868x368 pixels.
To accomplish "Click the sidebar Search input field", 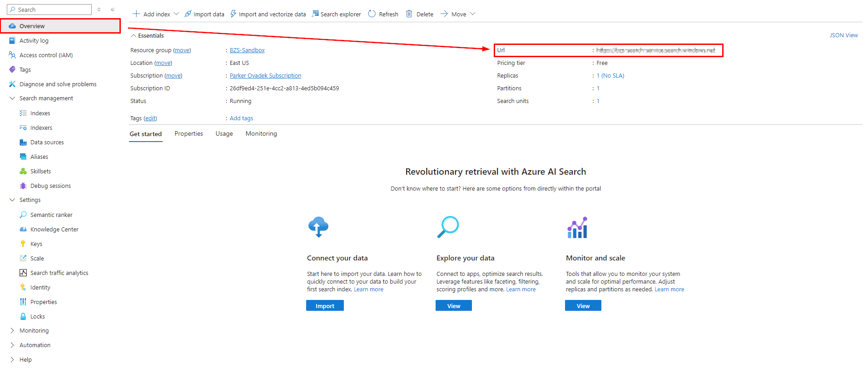I will tap(49, 10).
